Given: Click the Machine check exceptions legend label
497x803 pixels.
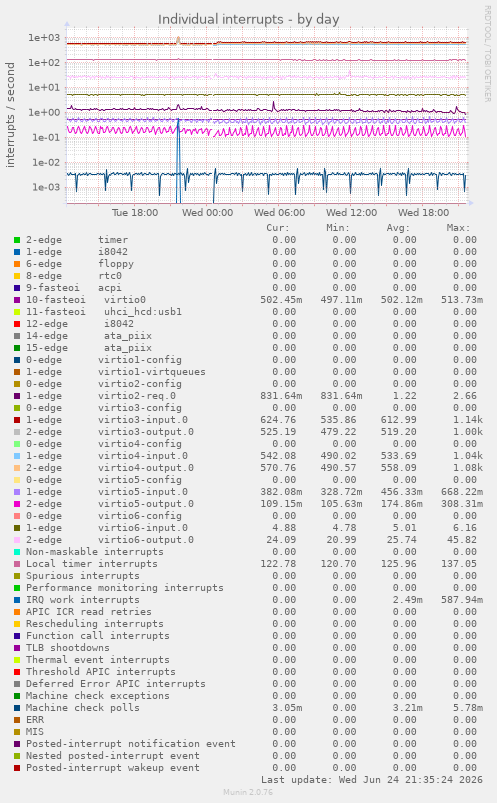Looking at the screenshot, I should [x=97, y=695].
